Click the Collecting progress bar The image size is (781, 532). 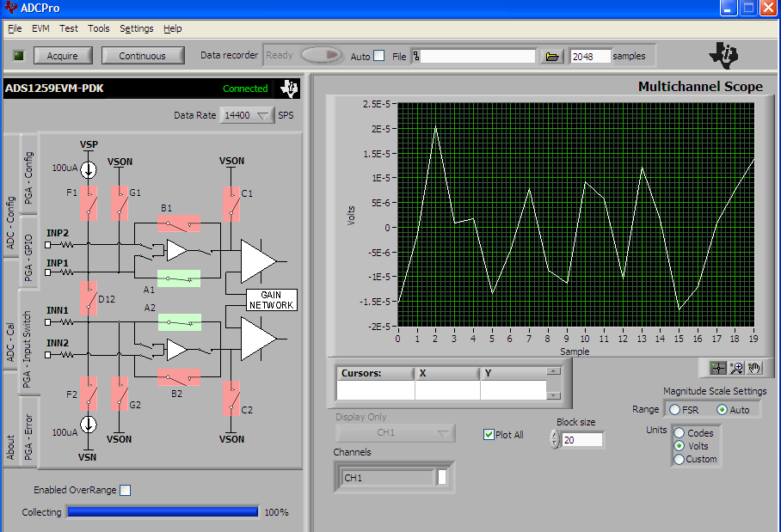(x=163, y=512)
